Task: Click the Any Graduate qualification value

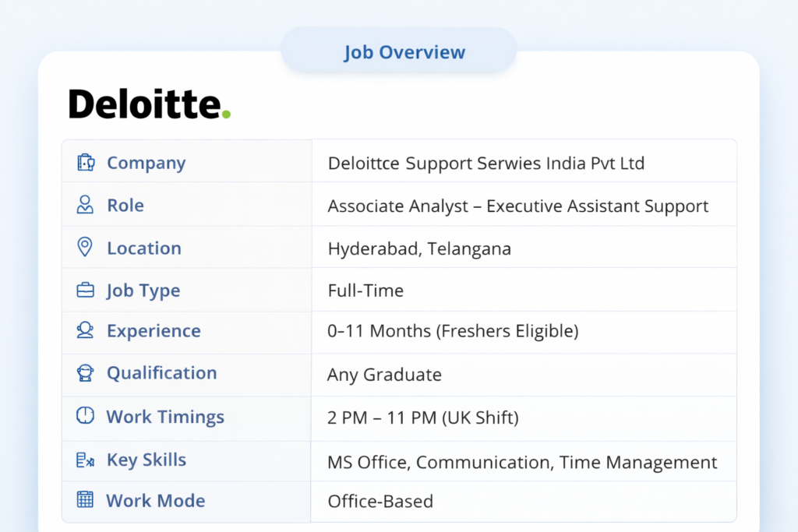Action: pos(384,375)
